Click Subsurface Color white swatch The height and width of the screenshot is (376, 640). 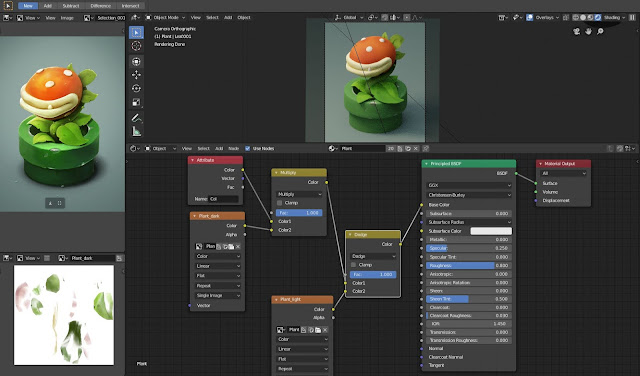[491, 231]
